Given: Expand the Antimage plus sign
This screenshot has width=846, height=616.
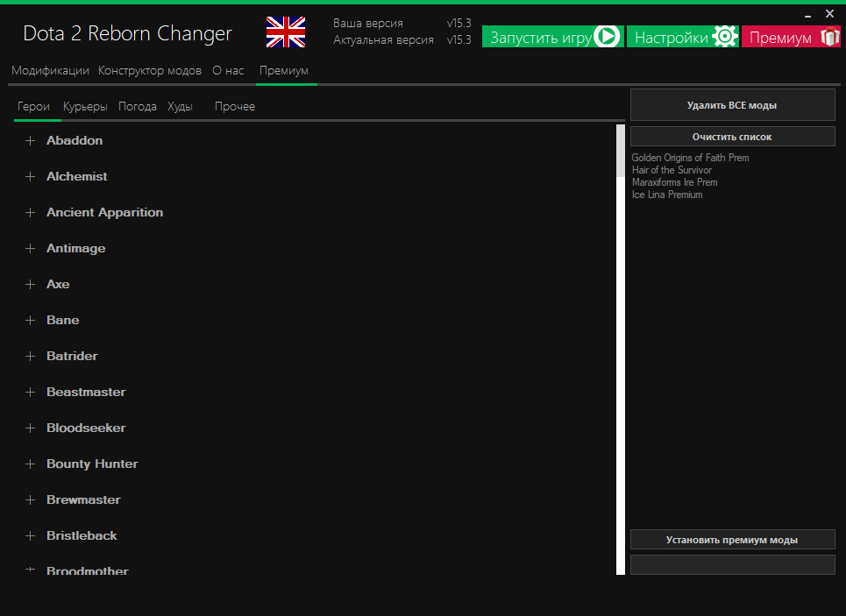Looking at the screenshot, I should [x=30, y=249].
